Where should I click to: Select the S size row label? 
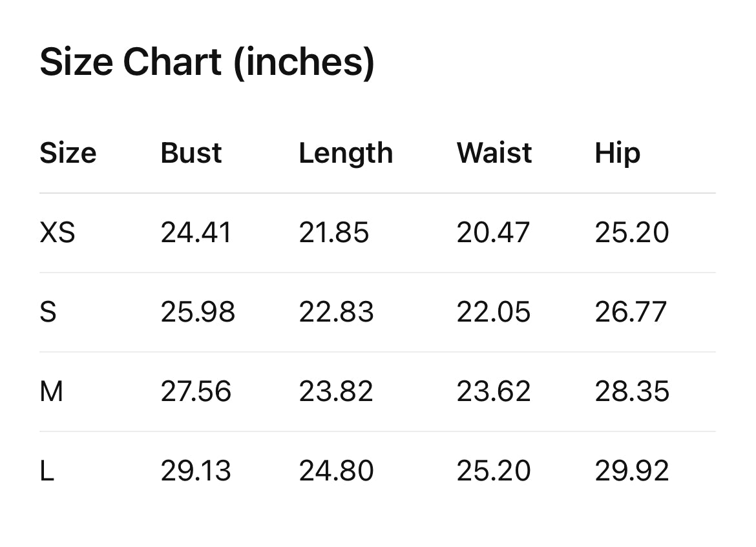coord(48,312)
